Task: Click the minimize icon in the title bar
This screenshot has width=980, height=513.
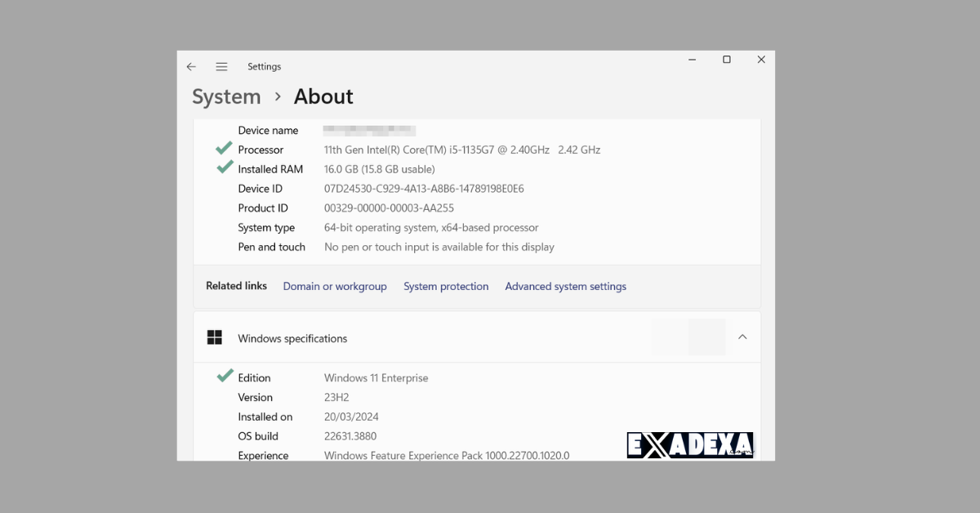Action: point(692,60)
